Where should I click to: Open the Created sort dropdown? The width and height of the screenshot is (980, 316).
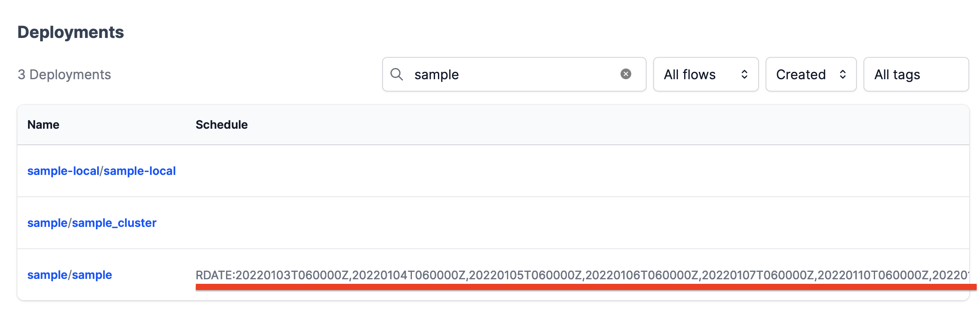(x=810, y=74)
